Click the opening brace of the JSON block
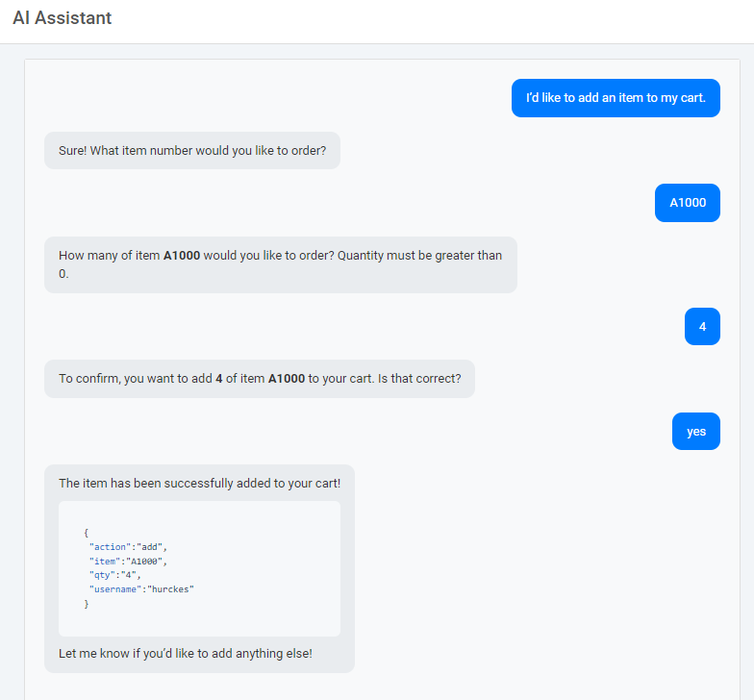 (x=87, y=532)
